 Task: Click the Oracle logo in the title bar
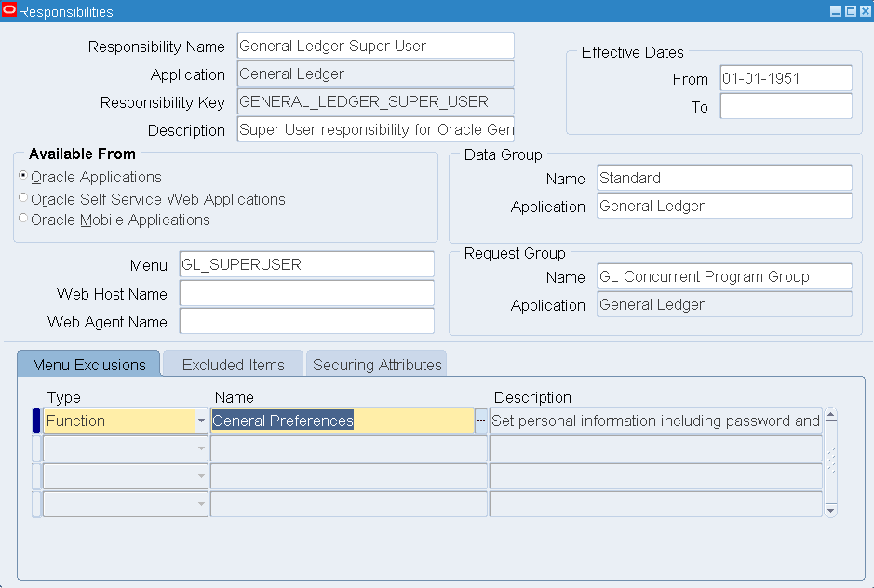point(10,11)
